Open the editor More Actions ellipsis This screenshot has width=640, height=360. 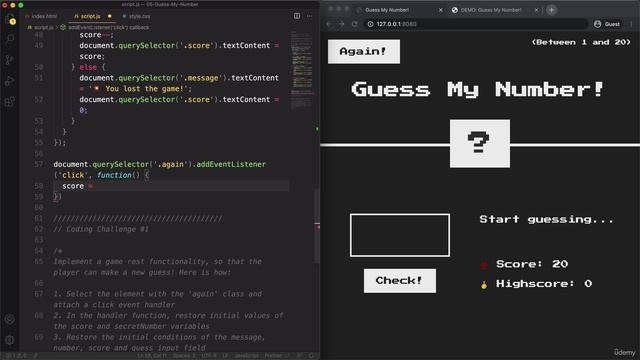click(309, 16)
